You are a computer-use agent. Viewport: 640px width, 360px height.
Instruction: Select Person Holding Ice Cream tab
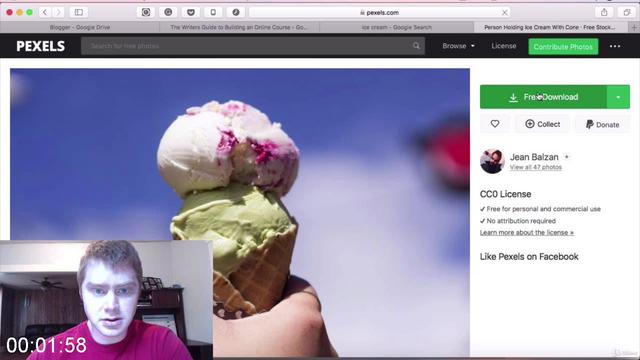click(x=550, y=27)
